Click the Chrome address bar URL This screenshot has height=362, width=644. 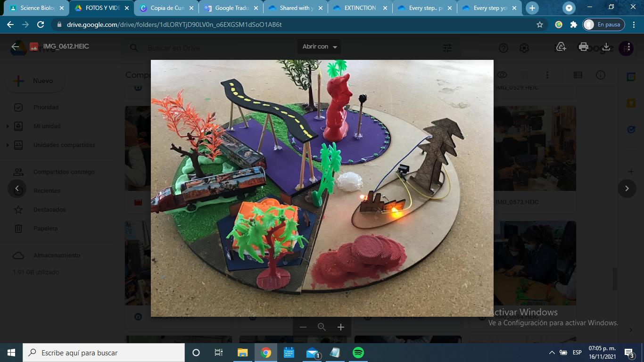tap(174, 25)
